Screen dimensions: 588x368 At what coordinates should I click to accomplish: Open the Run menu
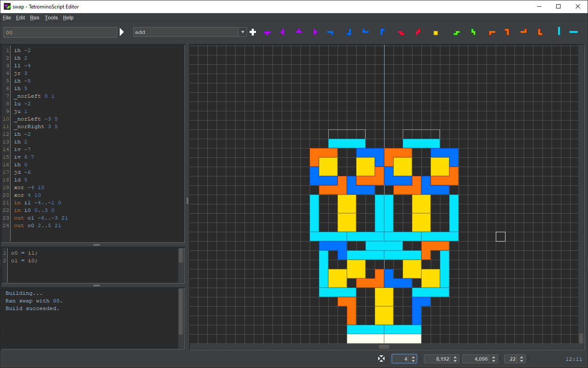[35, 18]
